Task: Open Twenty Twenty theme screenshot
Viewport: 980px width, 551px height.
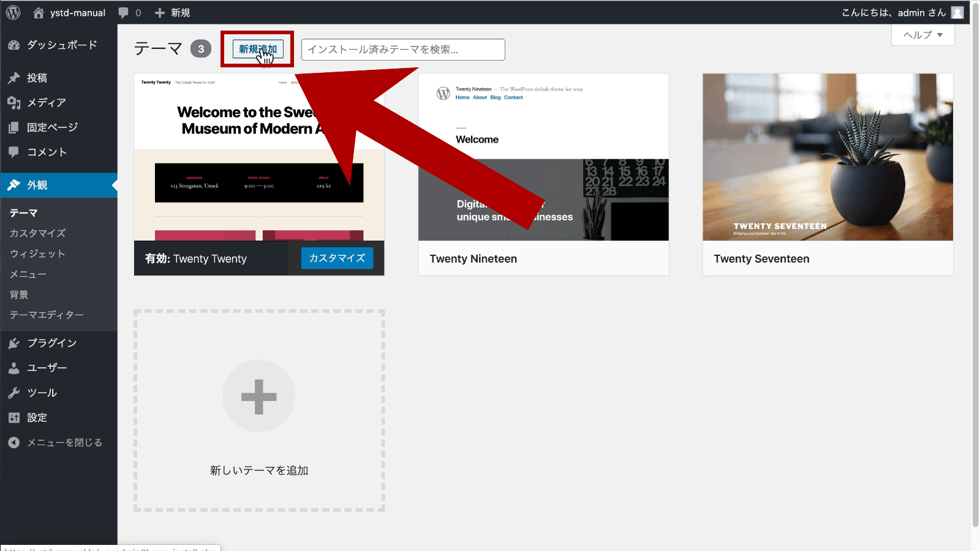Action: 259,157
